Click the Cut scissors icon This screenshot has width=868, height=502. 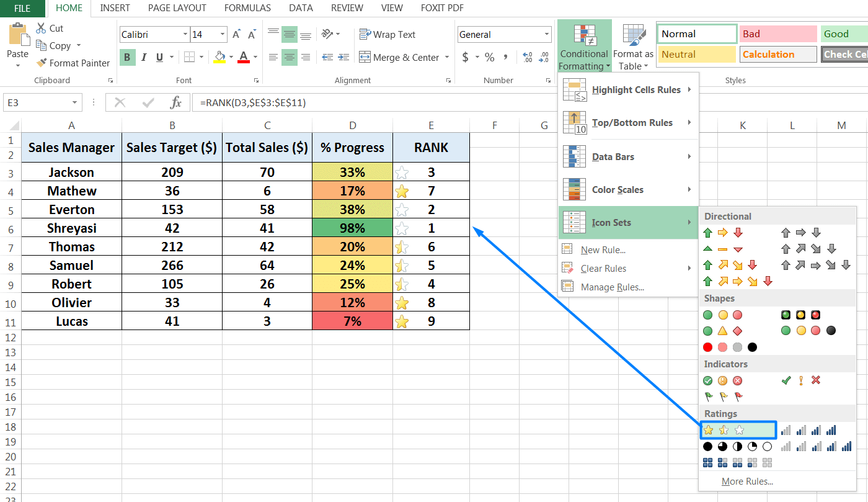point(41,28)
